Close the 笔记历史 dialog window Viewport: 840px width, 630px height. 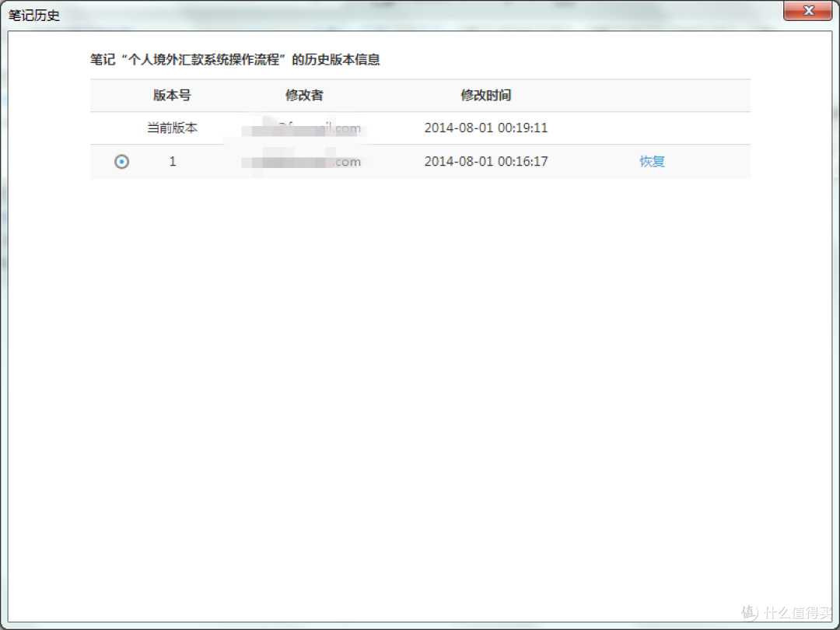click(808, 11)
